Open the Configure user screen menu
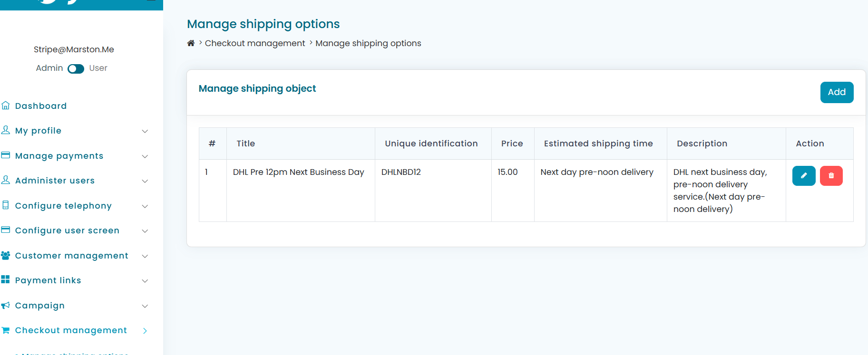This screenshot has width=868, height=355. click(x=67, y=230)
